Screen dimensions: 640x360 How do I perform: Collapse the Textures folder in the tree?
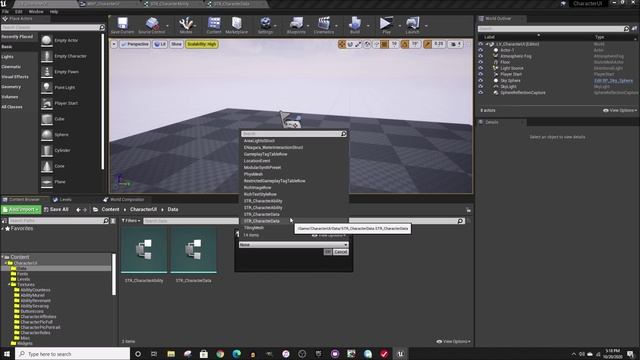pos(9,284)
